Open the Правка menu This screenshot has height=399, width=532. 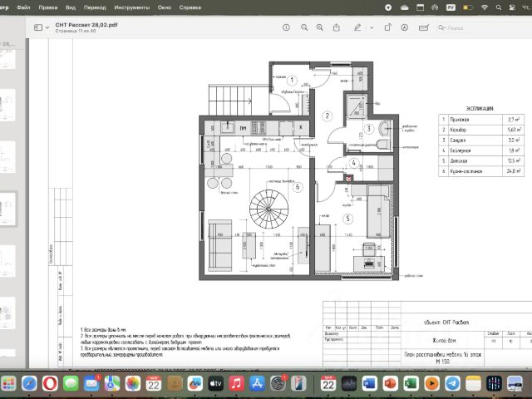click(x=48, y=7)
